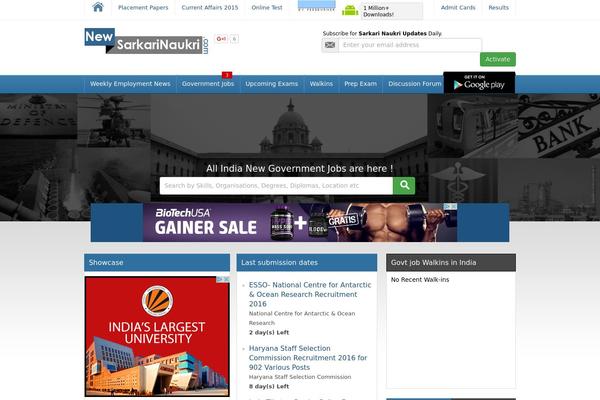Click the green magnifier search button
Image resolution: width=600 pixels, height=400 pixels.
click(404, 186)
